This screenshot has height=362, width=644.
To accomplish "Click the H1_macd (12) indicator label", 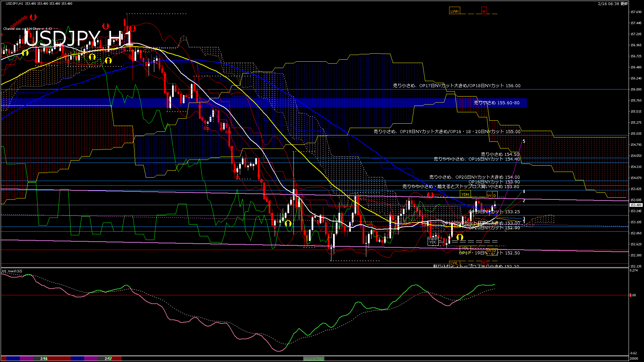I will point(12,271).
